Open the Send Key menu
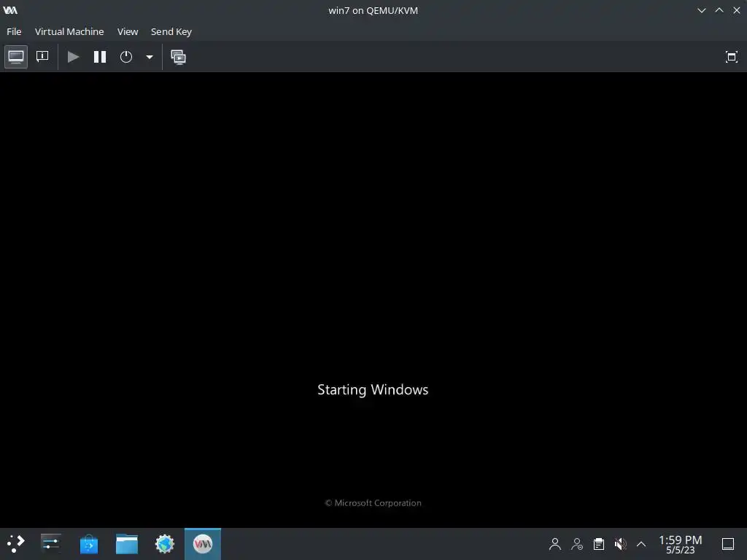This screenshot has width=747, height=560. [171, 31]
